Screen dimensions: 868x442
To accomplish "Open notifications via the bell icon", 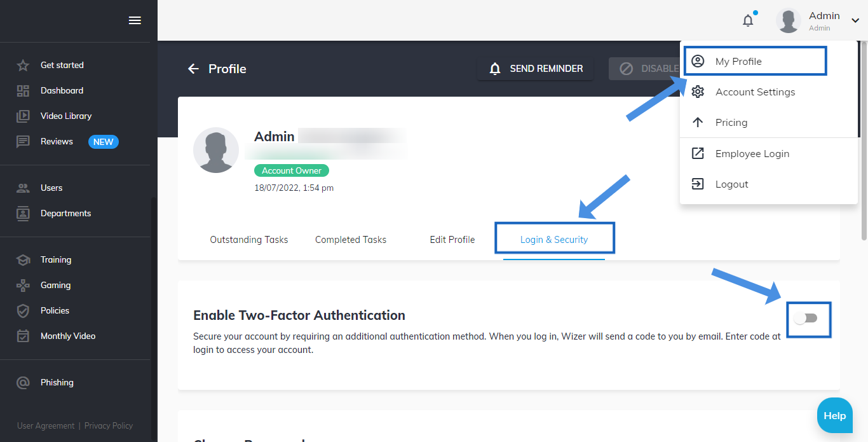I will click(x=748, y=20).
